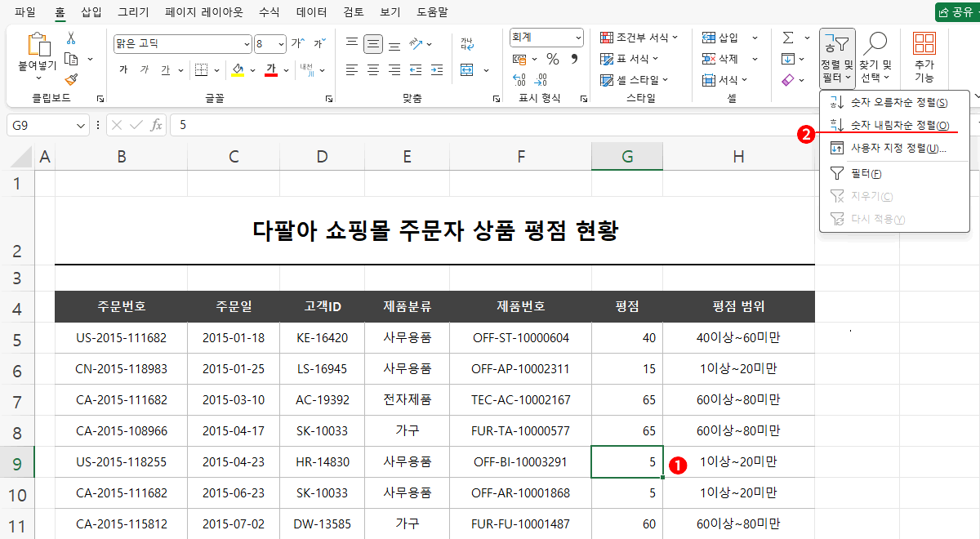Open the font name dropdown 맑은 고딕

[247, 43]
